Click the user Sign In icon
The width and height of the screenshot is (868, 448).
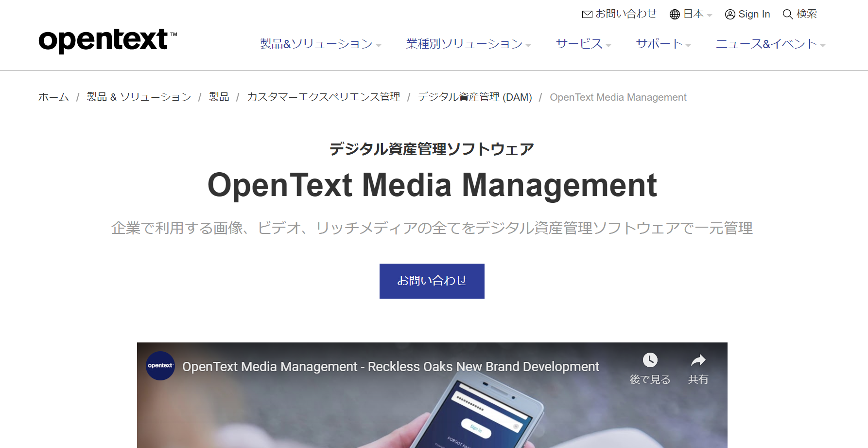pos(730,15)
